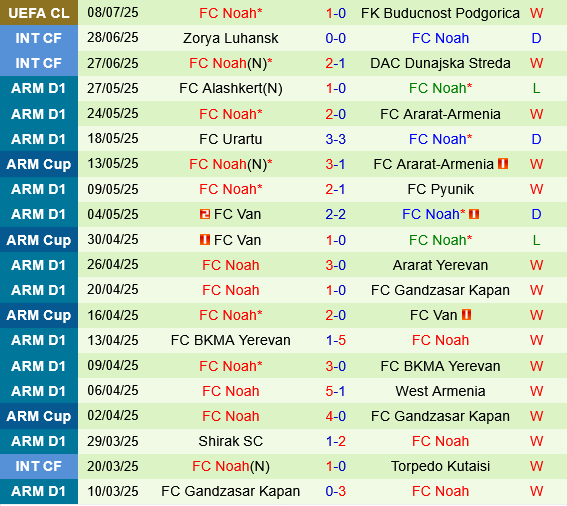Click the ARM Cup label on 13/05/25
The width and height of the screenshot is (567, 506).
point(39,164)
